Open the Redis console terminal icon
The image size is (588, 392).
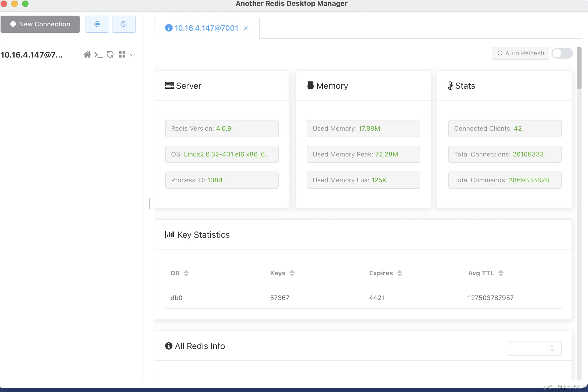pos(98,55)
